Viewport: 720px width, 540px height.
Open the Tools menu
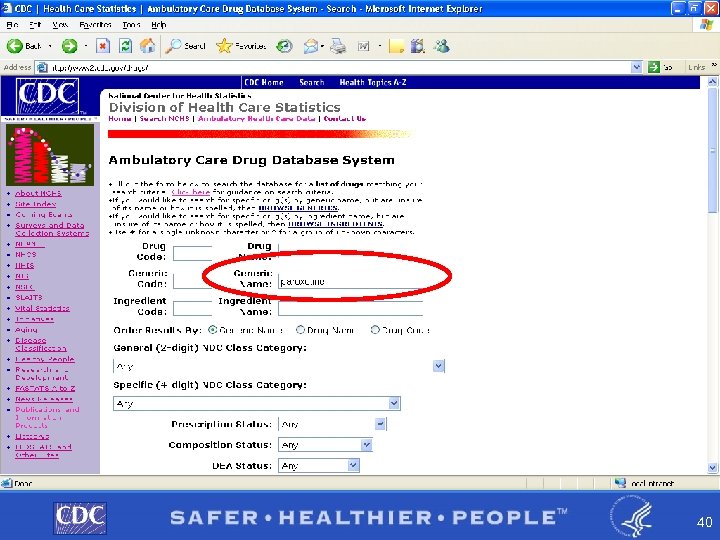tap(131, 24)
